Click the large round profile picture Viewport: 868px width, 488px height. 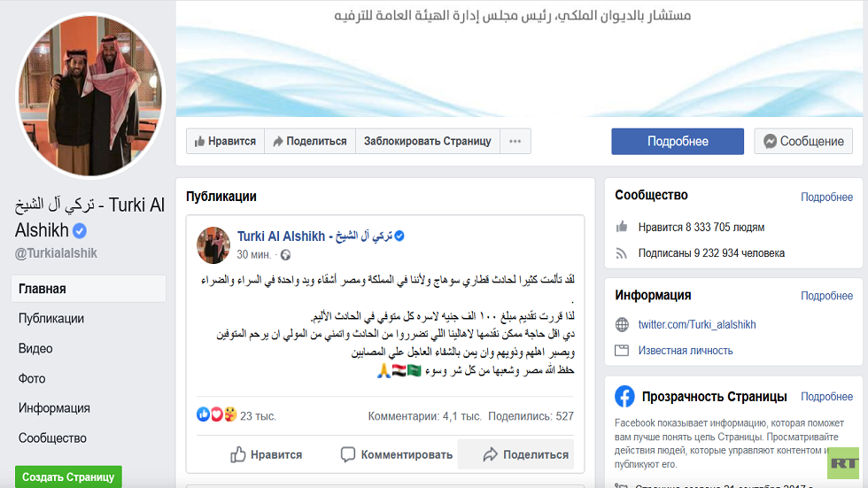tap(90, 95)
